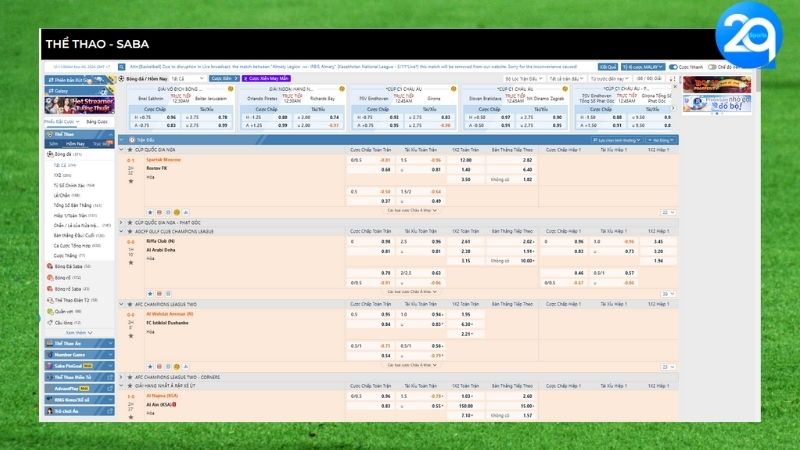Open the Tỷ lệ cược MALAY odds dropdown
800x450 pixels.
click(x=643, y=67)
